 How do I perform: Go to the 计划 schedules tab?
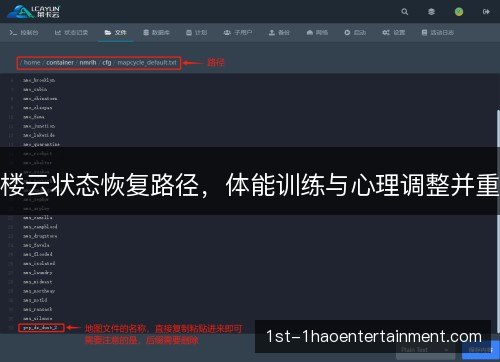coord(197,32)
